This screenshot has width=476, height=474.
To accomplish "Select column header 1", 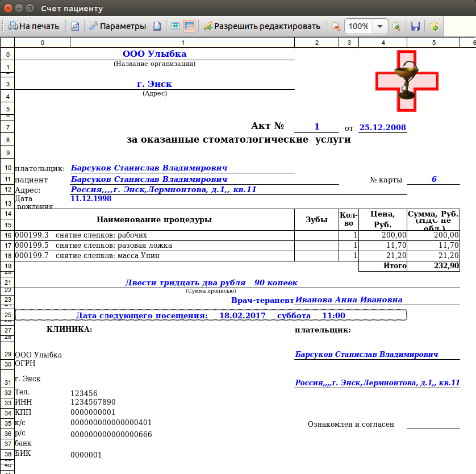I will [182, 43].
